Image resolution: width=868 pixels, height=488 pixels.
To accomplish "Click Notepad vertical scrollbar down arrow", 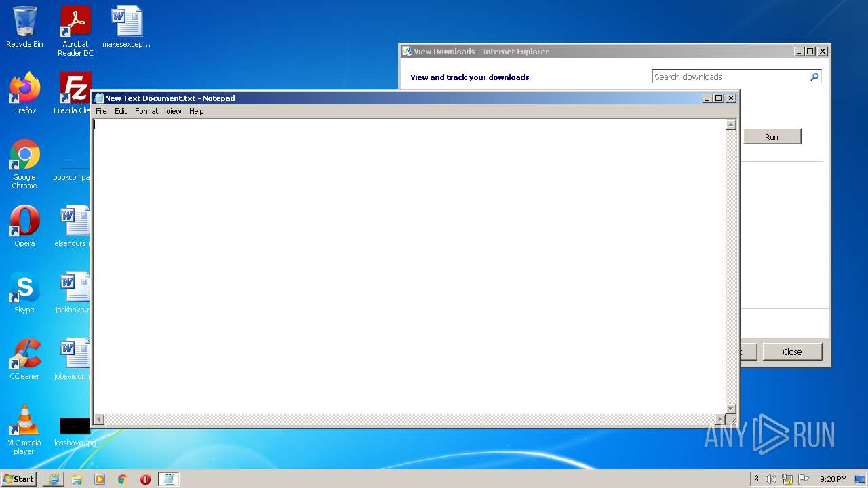I will 730,408.
